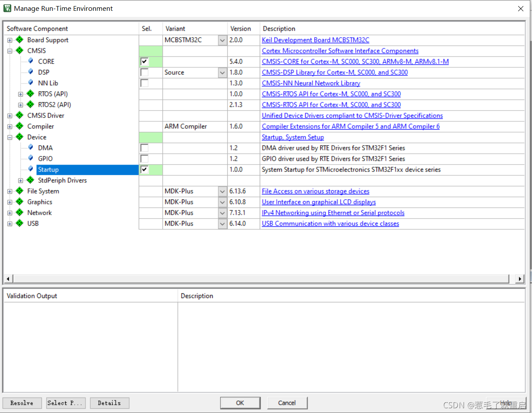Enable the CMSIS DSP checkbox
Screen dimensions: 532x413
pyautogui.click(x=144, y=72)
